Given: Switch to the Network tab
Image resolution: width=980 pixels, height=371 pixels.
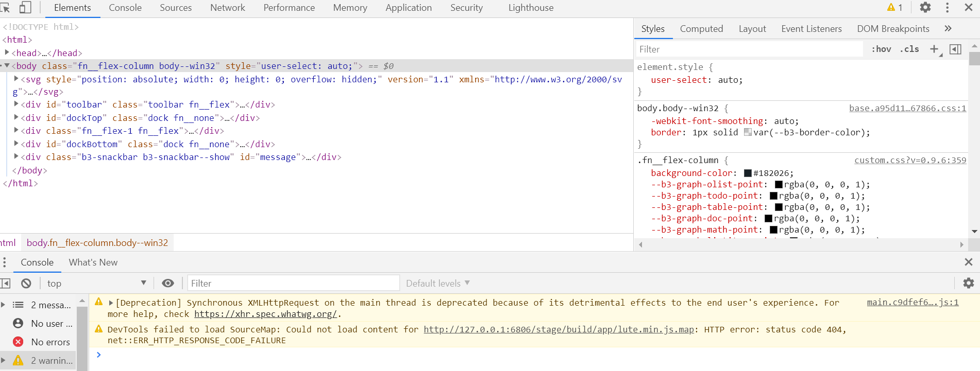Looking at the screenshot, I should click(227, 8).
